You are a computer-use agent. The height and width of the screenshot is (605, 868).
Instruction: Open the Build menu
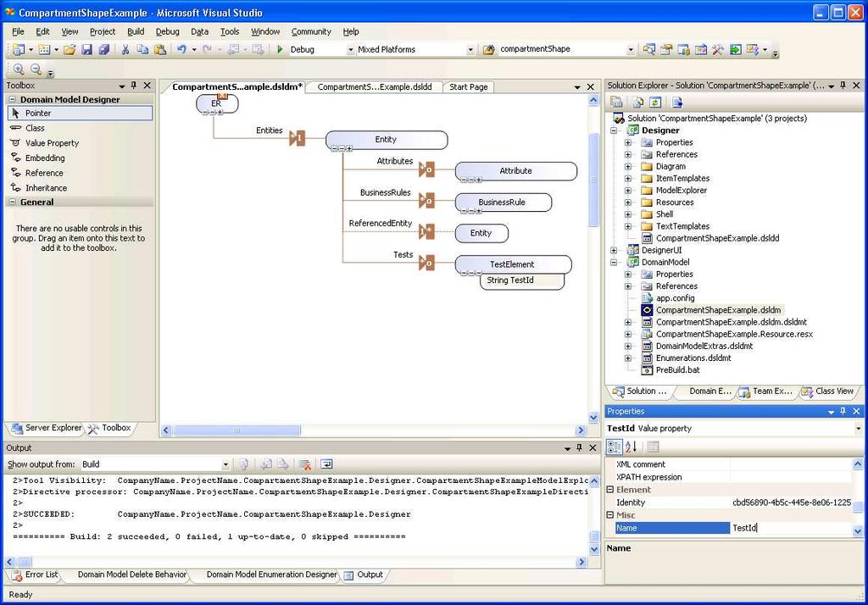click(x=136, y=31)
